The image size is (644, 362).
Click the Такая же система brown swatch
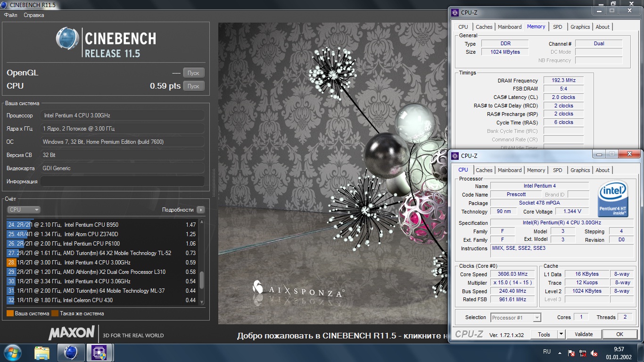55,313
